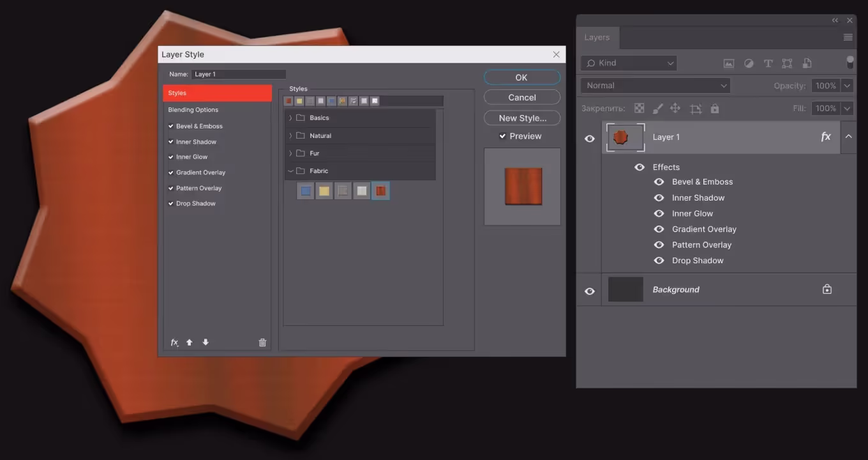Open the Layers panel menu icon
Screen dimensions: 868x460
848,38
